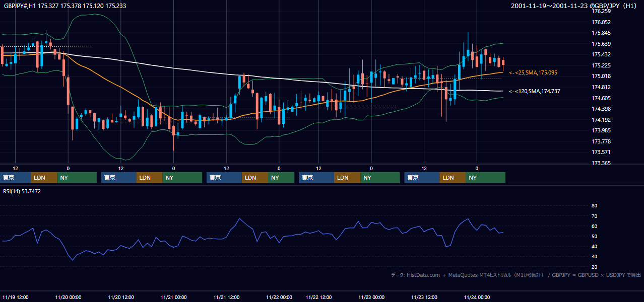Select price axis value 174.398
This screenshot has width=644, height=302.
point(602,109)
